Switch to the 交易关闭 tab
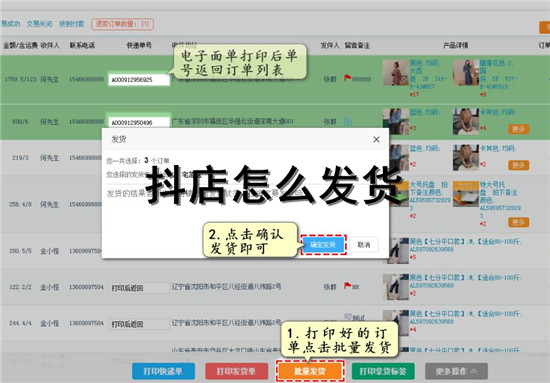This screenshot has height=383, width=550. click(x=39, y=24)
